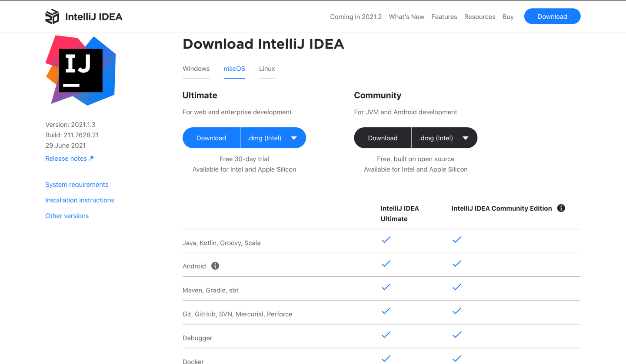Screen dimensions: 626x364
Task: Click the Ultimate checkmark in Android row
Action: click(x=386, y=263)
